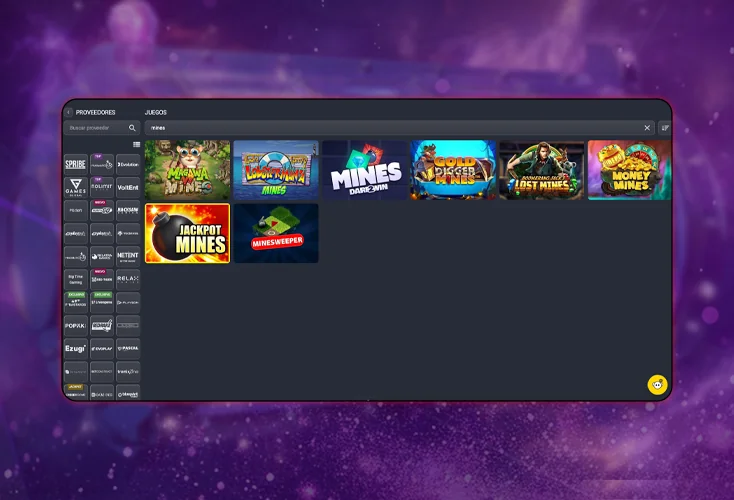Select the Blueprint provider logo

pyautogui.click(x=128, y=393)
